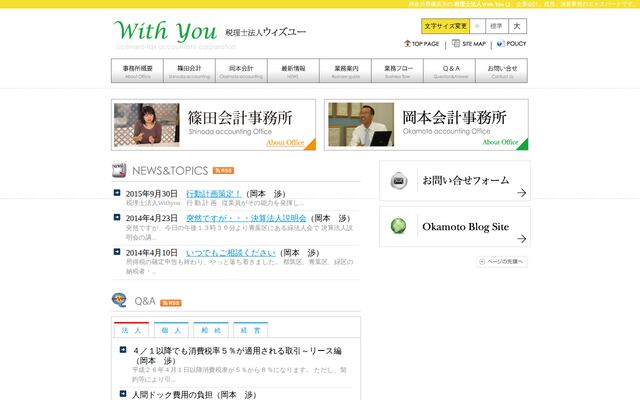Open 業務フロー menu item

(x=398, y=71)
